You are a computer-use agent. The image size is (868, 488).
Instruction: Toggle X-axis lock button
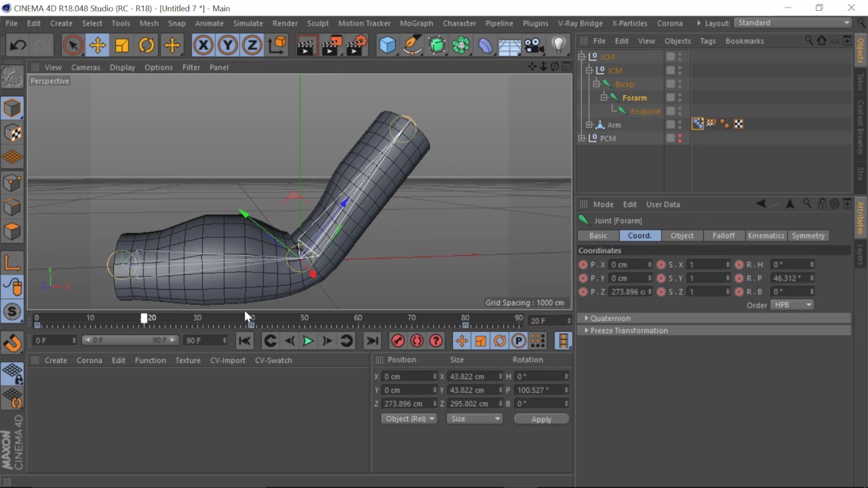tap(203, 45)
